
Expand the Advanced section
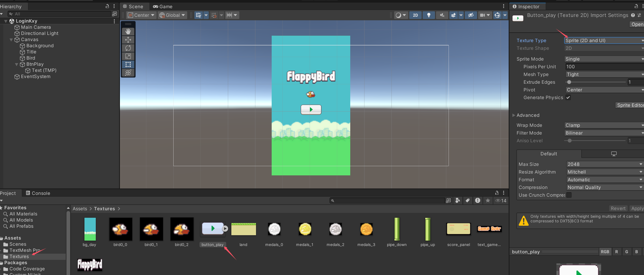click(514, 115)
